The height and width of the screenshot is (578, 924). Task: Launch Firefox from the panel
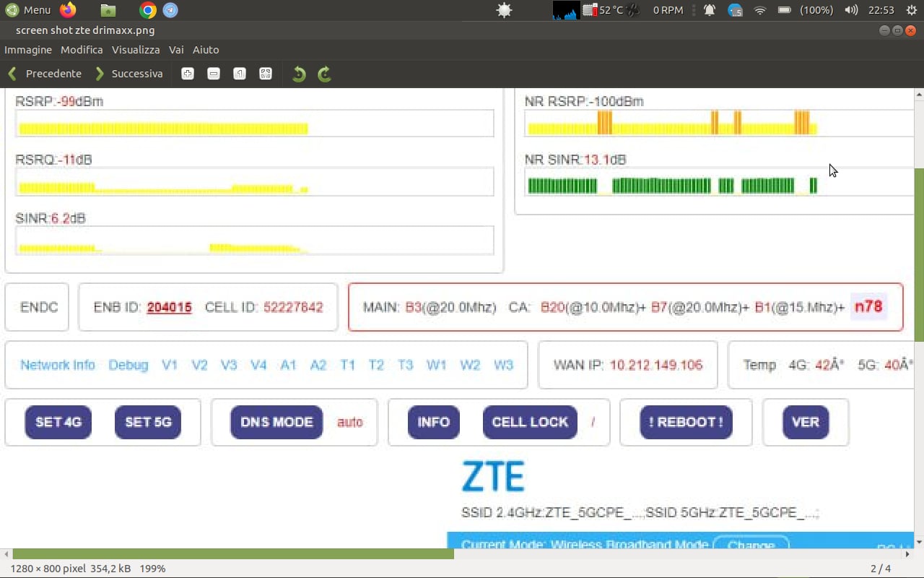click(x=68, y=10)
